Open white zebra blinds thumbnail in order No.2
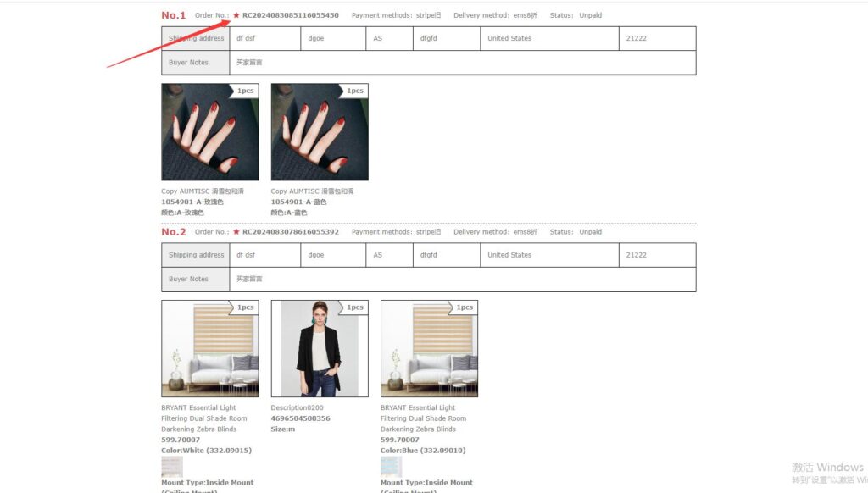Viewport: 868px width, 493px height. 210,349
